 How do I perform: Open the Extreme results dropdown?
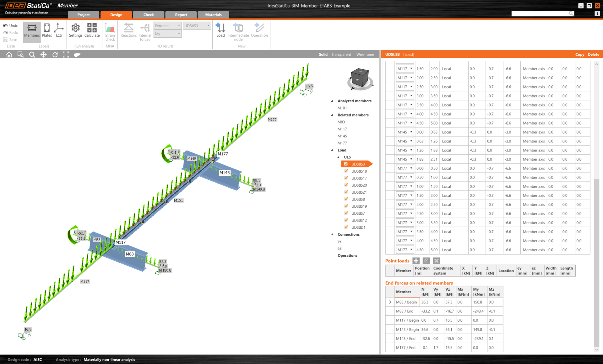pos(167,26)
